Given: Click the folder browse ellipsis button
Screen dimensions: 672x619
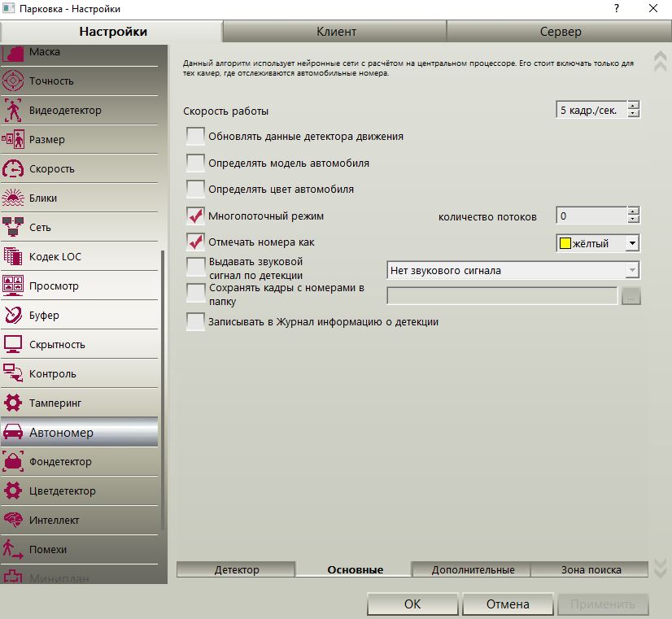Looking at the screenshot, I should [x=631, y=296].
